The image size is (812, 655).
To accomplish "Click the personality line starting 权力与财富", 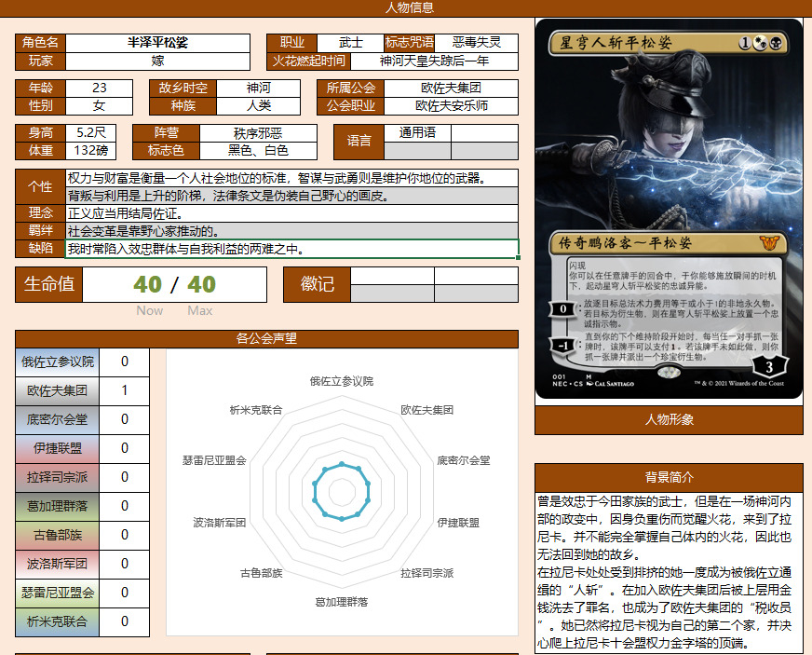I will click(292, 178).
